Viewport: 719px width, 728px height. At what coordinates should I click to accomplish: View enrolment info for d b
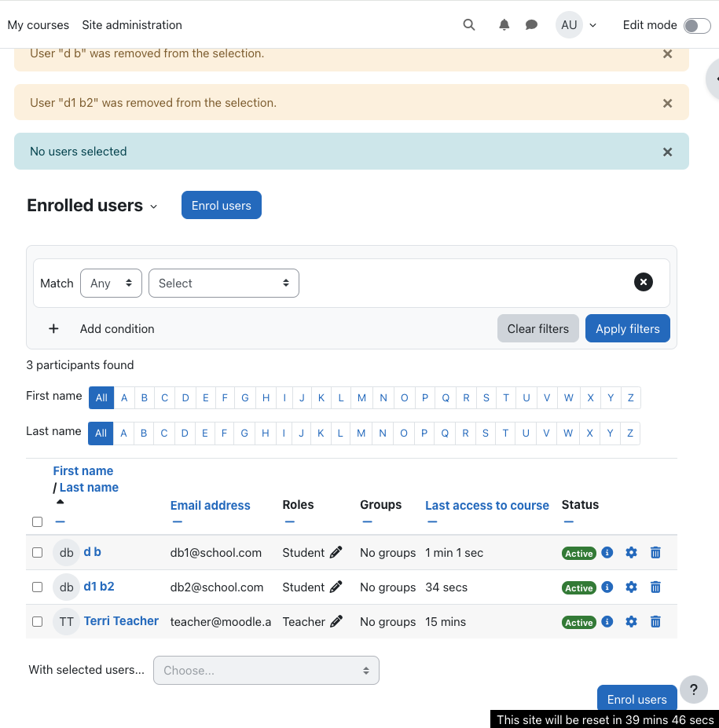(607, 552)
